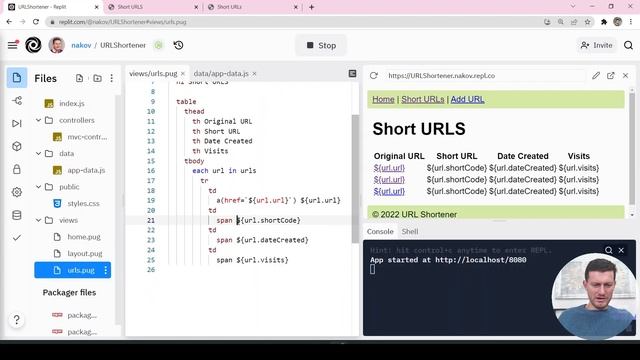Screen dimensions: 640x360
Task: Open the browser extensions puzzle icon
Action: click(604, 22)
